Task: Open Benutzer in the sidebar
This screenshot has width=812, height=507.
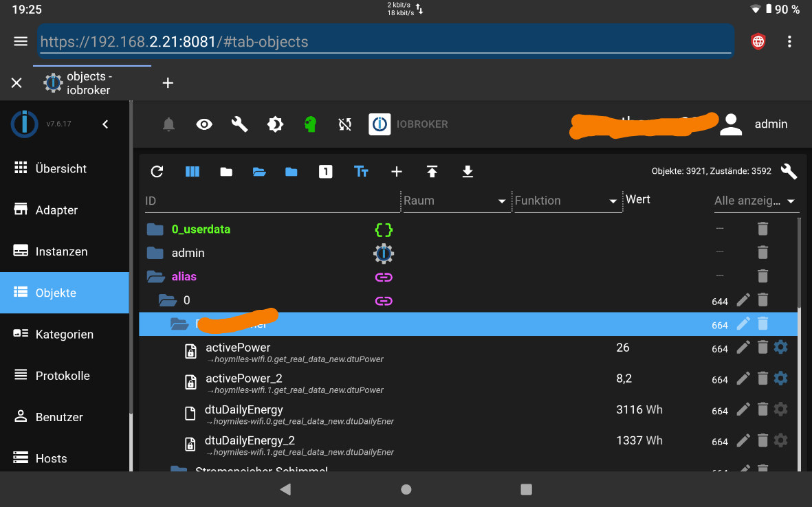Action: [64, 417]
